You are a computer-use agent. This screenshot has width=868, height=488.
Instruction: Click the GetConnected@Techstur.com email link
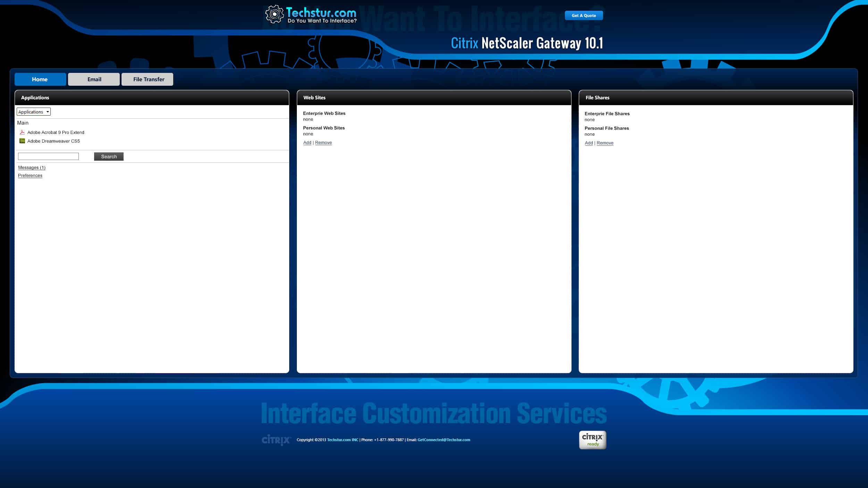tap(444, 440)
